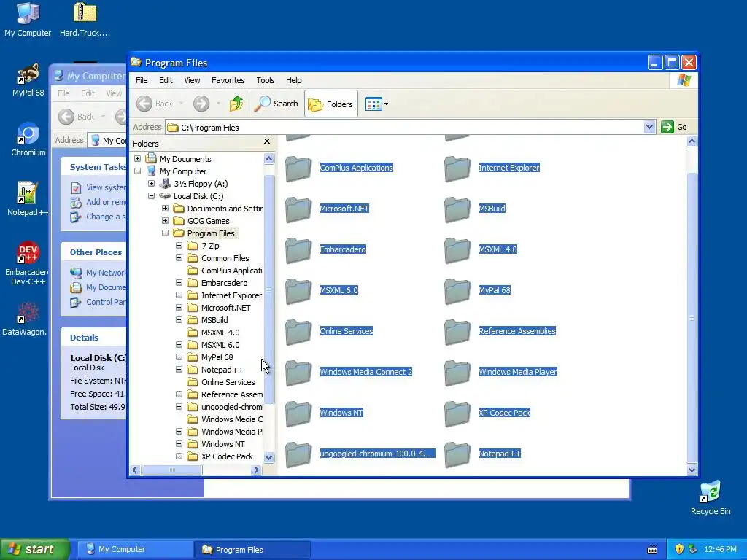Image resolution: width=747 pixels, height=560 pixels.
Task: Click the Start button
Action: (34, 549)
